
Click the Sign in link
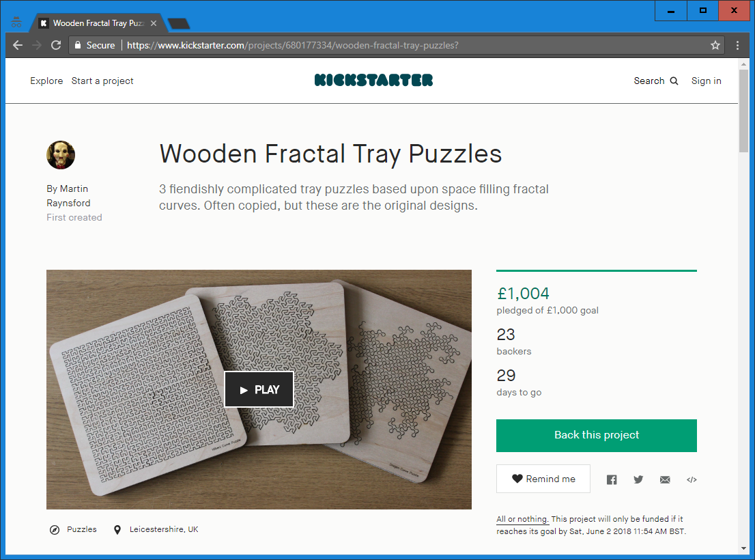(x=707, y=81)
